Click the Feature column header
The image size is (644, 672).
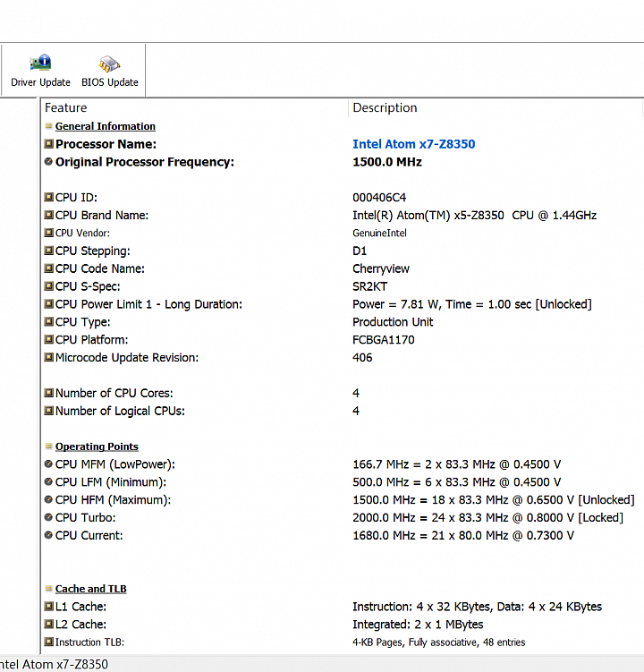coord(65,107)
